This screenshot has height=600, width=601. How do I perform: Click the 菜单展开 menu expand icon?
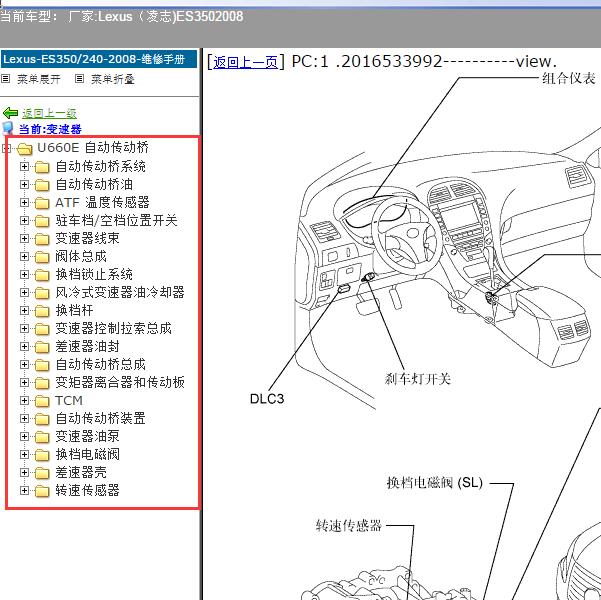[x=6, y=78]
